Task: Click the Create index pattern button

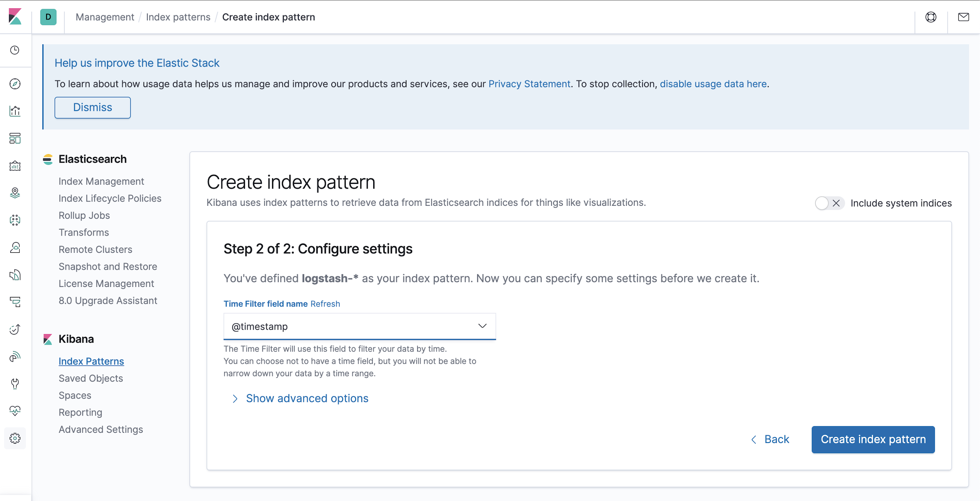Action: point(873,439)
